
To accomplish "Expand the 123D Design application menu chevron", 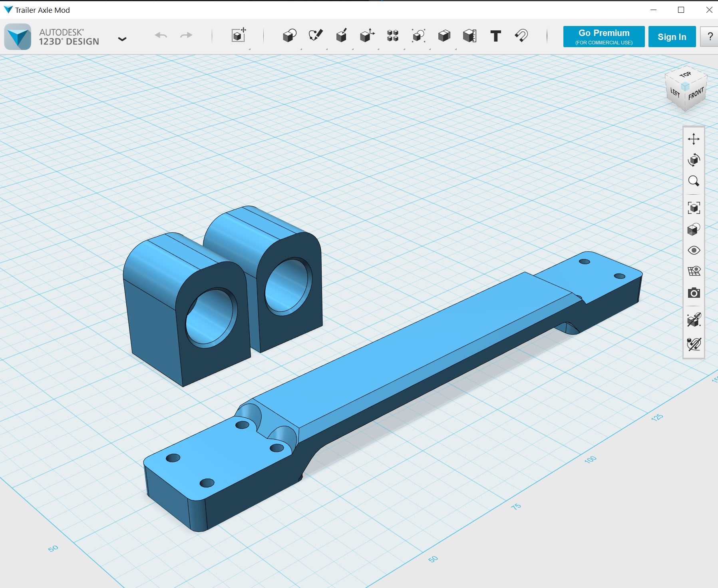I will pos(122,39).
